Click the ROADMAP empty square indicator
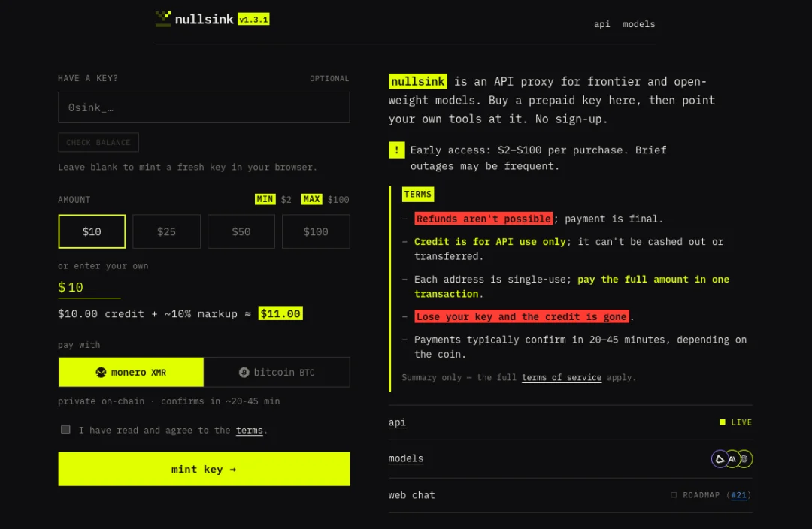This screenshot has width=812, height=529. pyautogui.click(x=674, y=495)
